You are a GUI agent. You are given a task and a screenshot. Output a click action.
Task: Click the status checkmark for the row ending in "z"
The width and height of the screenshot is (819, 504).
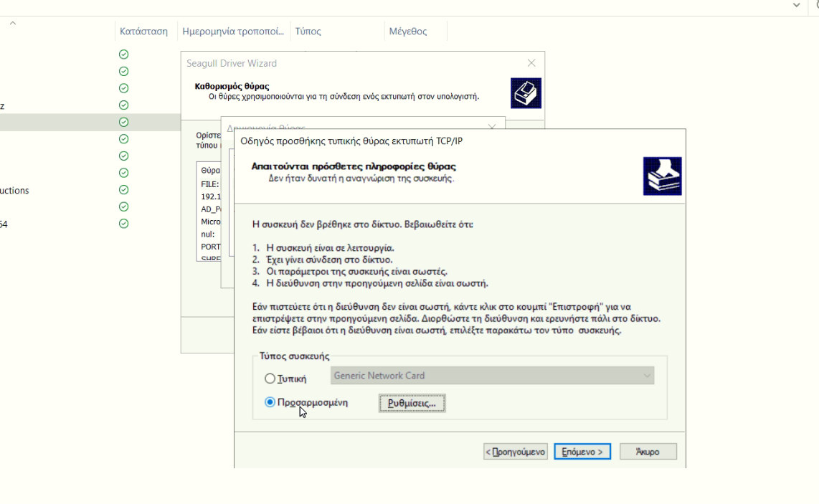tap(124, 105)
